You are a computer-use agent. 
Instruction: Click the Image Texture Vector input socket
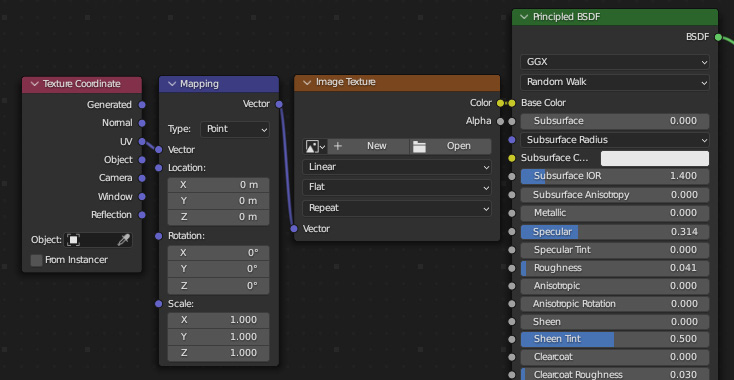pyautogui.click(x=294, y=229)
